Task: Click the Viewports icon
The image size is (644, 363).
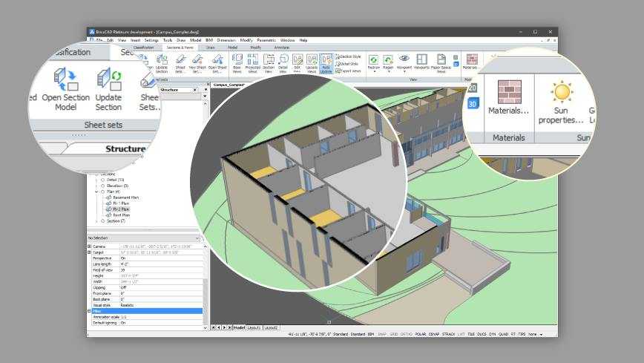Action: click(421, 59)
